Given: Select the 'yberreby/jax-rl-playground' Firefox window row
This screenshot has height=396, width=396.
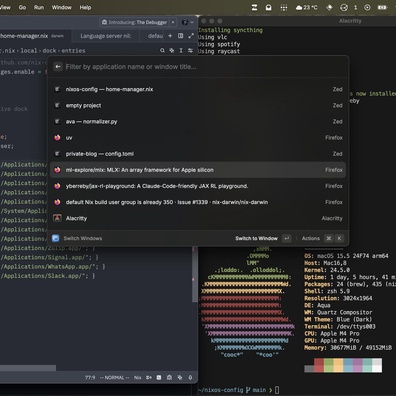Looking at the screenshot, I should [198, 186].
